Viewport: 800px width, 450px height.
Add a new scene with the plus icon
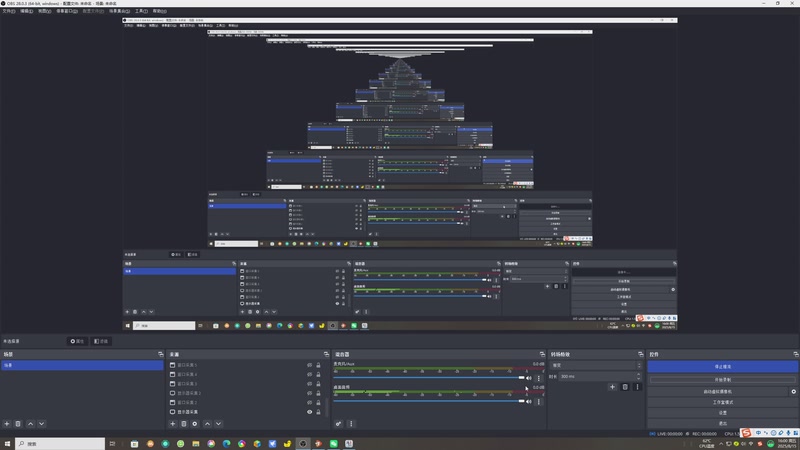7,423
